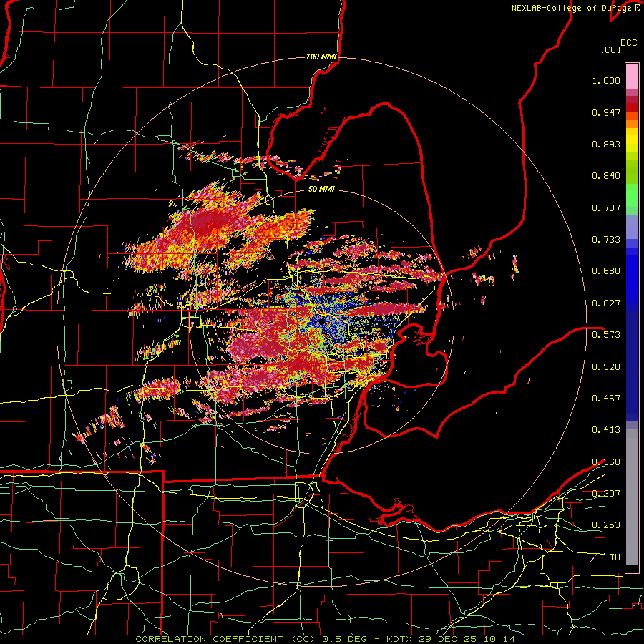This screenshot has height=644, width=644.
Task: Click the 1.000 scale value
Action: click(x=606, y=80)
